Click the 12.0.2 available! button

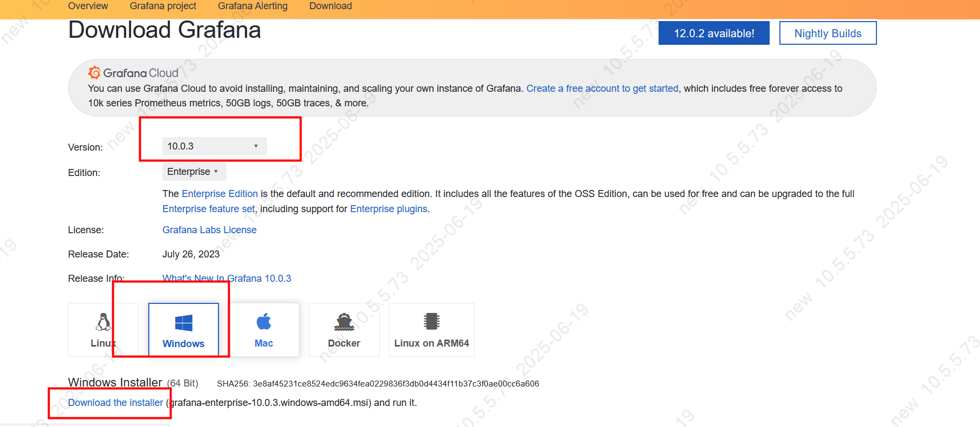(714, 33)
